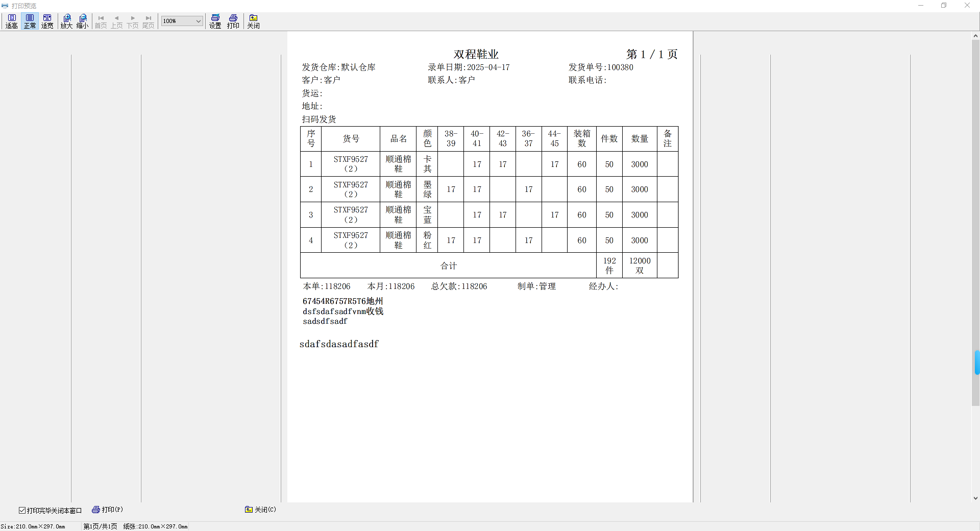Click status bar 纸张:210.0mm×297.0mm entry
This screenshot has height=531, width=980.
click(x=155, y=526)
